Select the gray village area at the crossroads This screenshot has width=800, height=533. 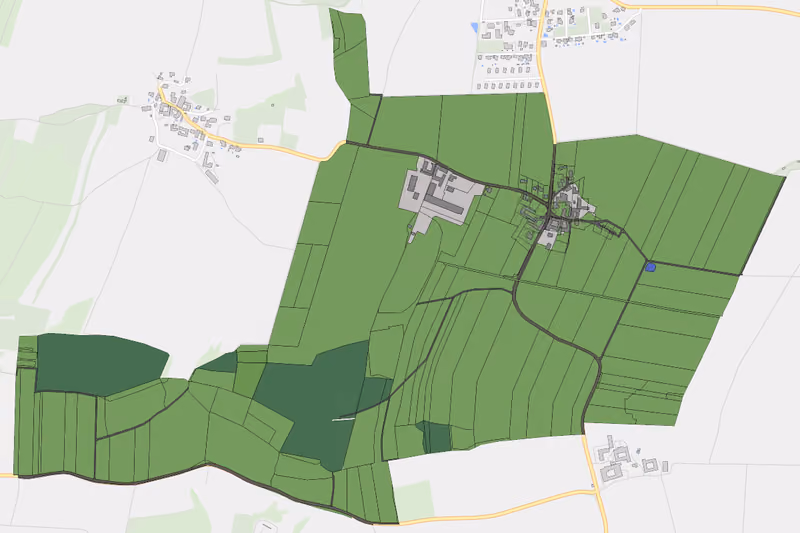(572, 200)
